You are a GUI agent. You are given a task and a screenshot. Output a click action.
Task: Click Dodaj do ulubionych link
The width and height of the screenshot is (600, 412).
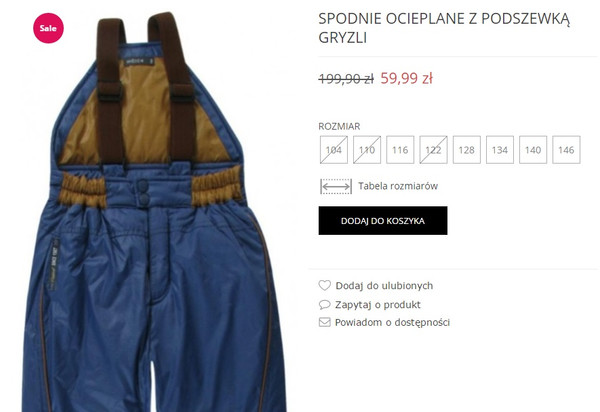click(x=384, y=286)
